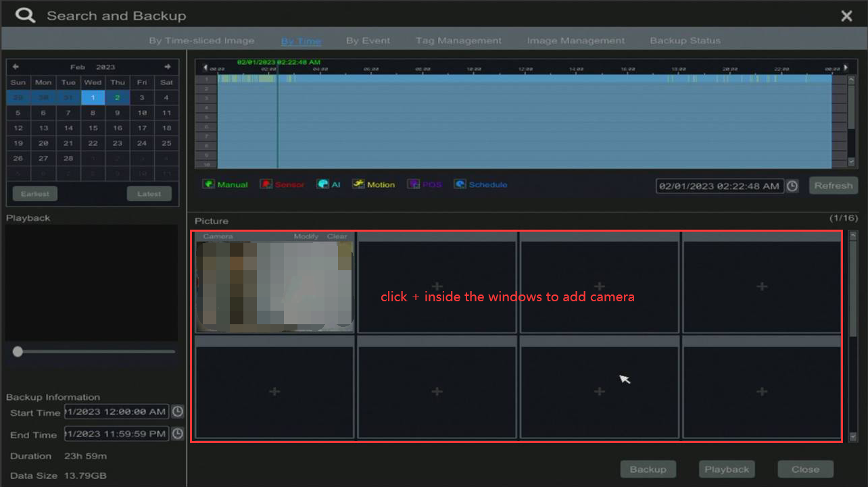Click the POS record type icon

tap(413, 184)
